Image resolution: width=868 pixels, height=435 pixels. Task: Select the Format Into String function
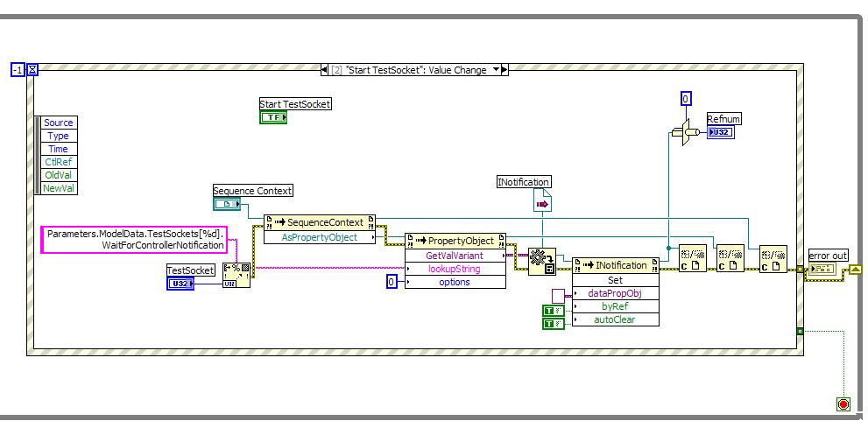(236, 275)
